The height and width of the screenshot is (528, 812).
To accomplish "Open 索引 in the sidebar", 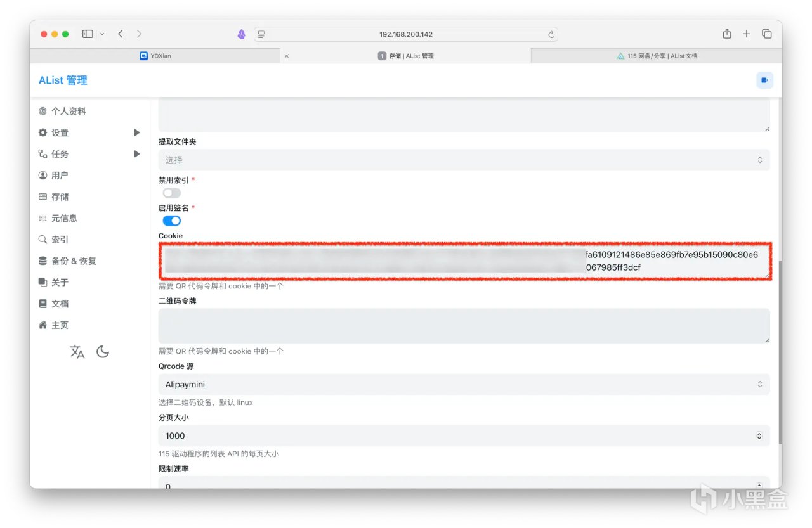I will coord(60,240).
